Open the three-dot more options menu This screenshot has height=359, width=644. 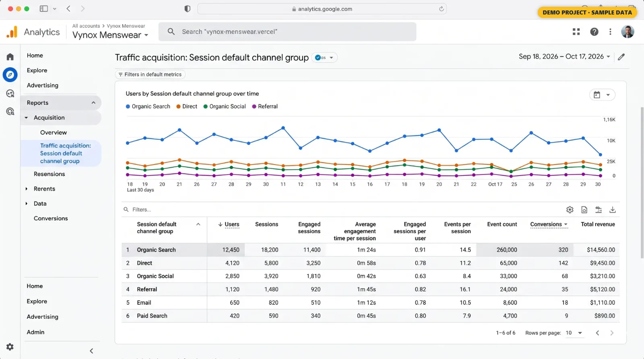(x=610, y=32)
